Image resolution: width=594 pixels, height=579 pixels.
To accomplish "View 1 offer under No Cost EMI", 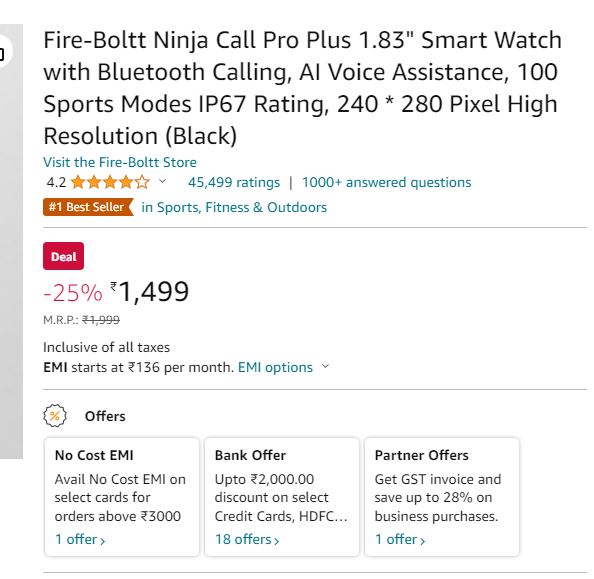I will click(80, 539).
